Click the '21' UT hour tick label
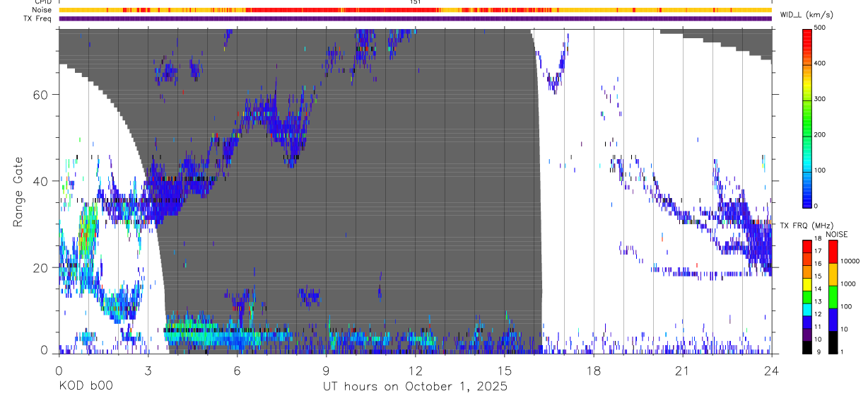Viewport: 868px width, 401px height. coord(682,371)
